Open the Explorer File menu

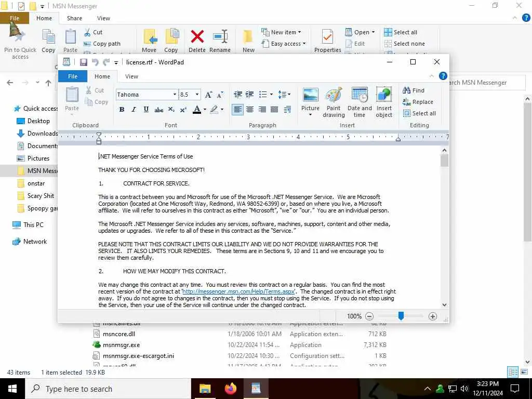[15, 18]
